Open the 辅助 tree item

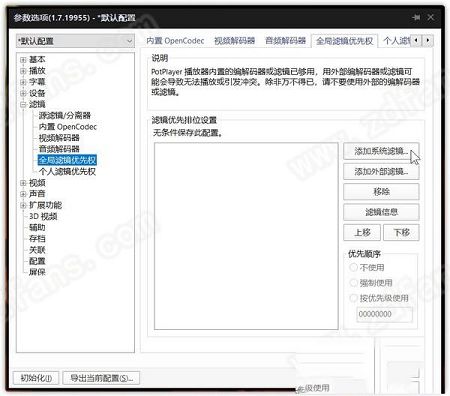[37, 228]
